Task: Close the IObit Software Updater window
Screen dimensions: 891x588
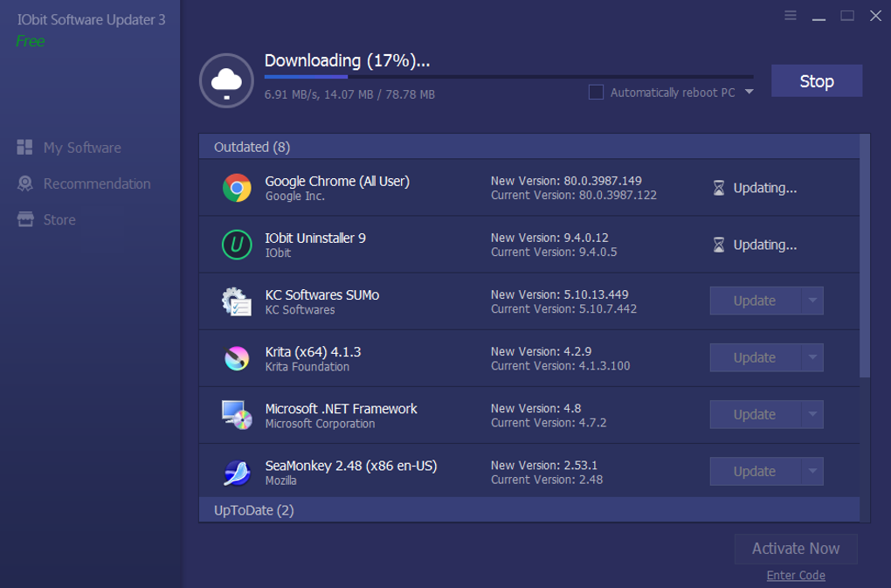Action: [875, 16]
